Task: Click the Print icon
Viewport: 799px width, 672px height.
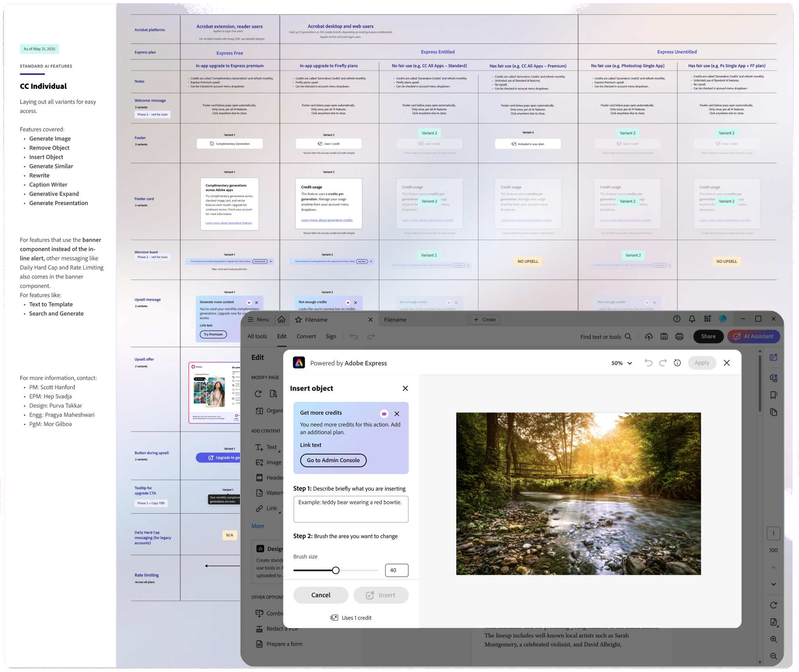Action: coord(679,336)
